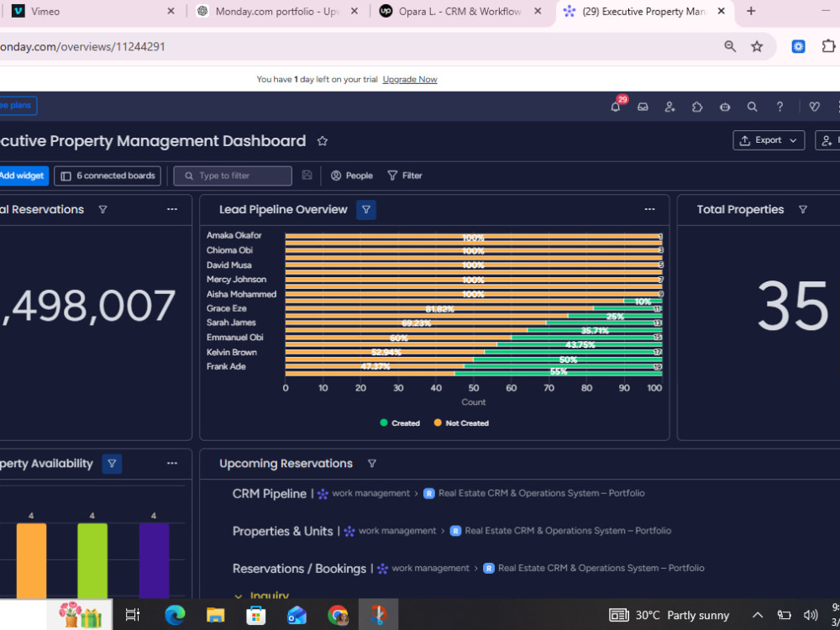Open Total Reservations widget three-dot menu

pos(172,209)
